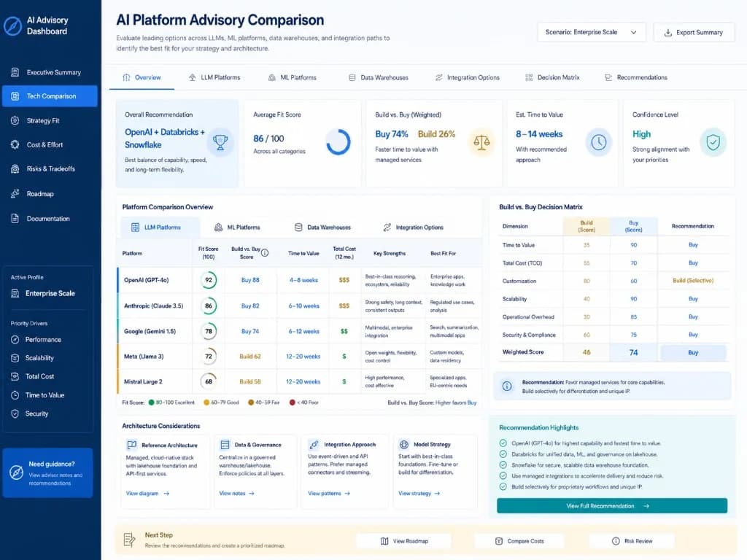Select LLM Platforms sub-tab in Platform Comparison

coord(160,227)
